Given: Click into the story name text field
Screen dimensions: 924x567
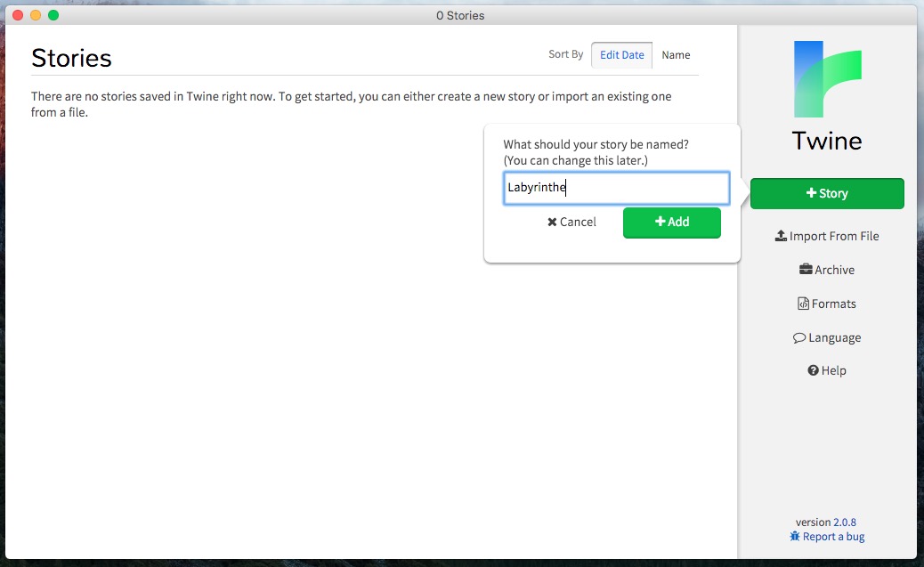Looking at the screenshot, I should point(616,188).
